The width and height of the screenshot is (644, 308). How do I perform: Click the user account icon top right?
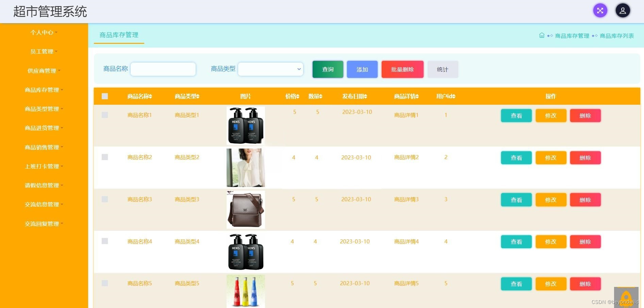[623, 11]
